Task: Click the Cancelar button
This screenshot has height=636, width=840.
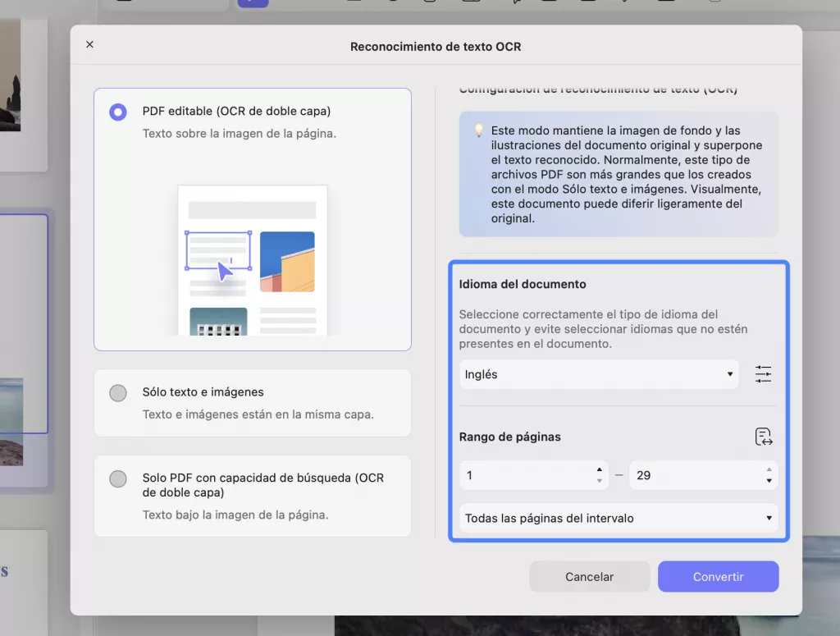Action: pos(589,577)
